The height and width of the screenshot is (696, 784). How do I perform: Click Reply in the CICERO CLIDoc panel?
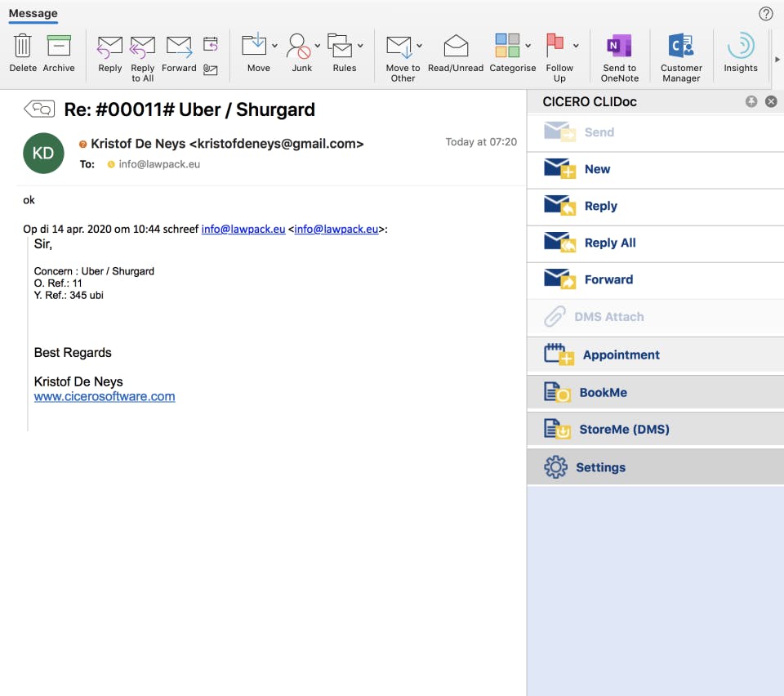(x=656, y=206)
